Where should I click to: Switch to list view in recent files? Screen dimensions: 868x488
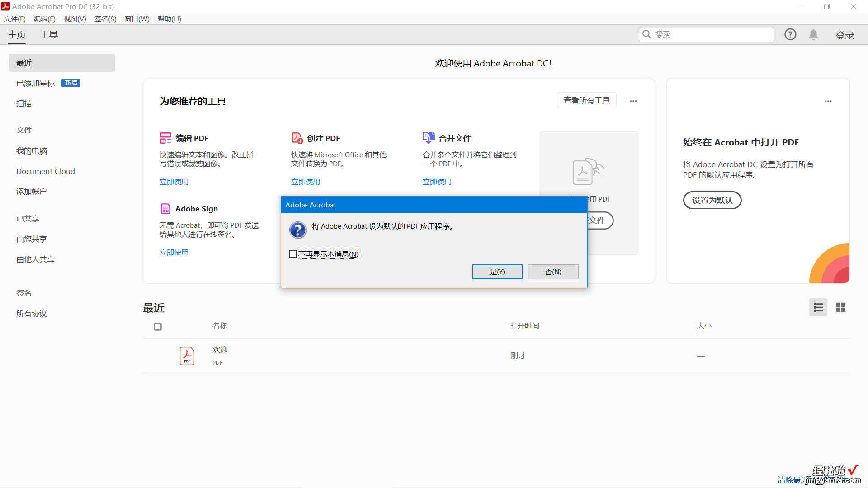[x=818, y=307]
